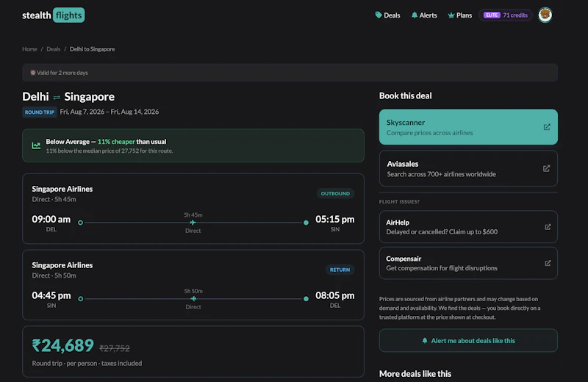The width and height of the screenshot is (588, 382).
Task: Select the struck-through ₹27,752 price
Action: tap(115, 348)
